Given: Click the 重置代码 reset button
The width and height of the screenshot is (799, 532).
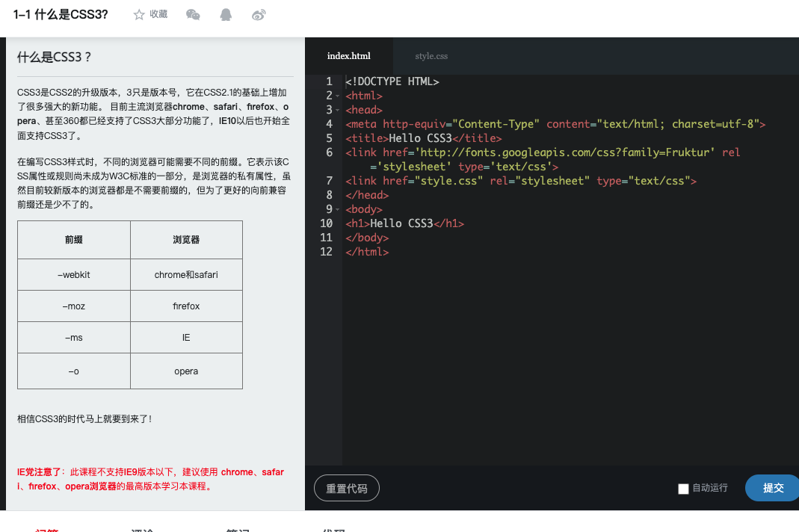Looking at the screenshot, I should point(346,487).
